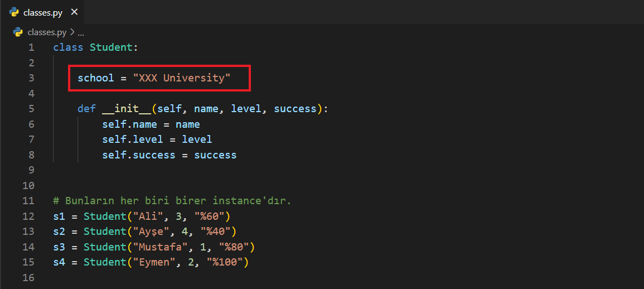The image size is (644, 289).
Task: Close the classes.py editor tab
Action: click(74, 12)
